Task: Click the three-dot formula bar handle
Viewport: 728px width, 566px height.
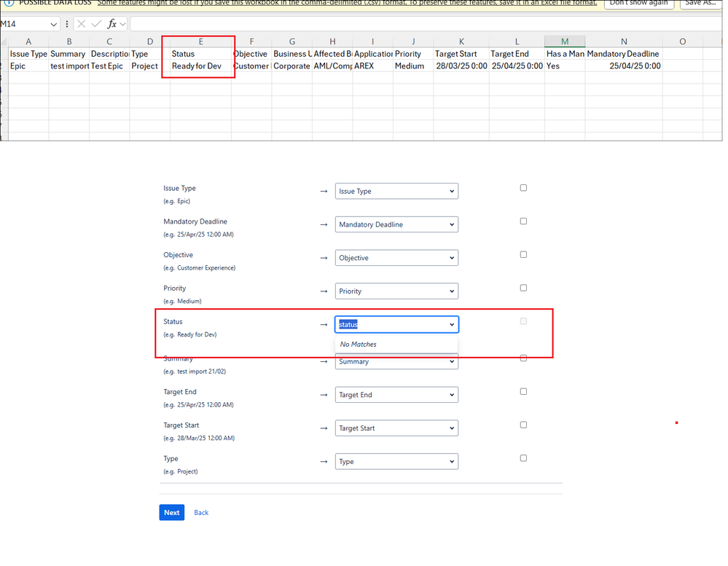Action: (67, 23)
